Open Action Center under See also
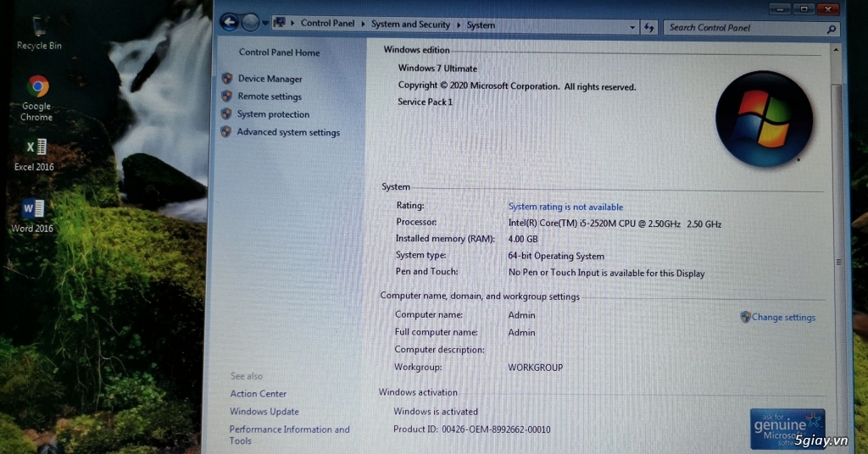Viewport: 868px width, 454px height. 258,394
